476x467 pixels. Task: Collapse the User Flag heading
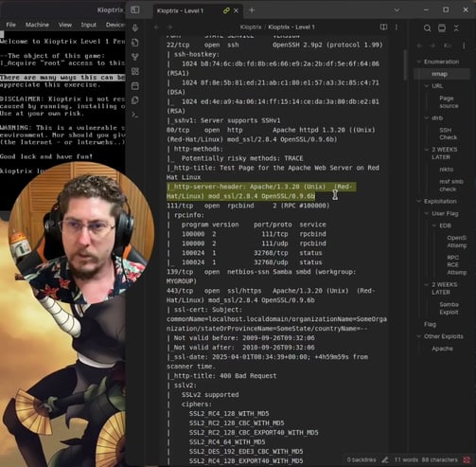point(427,214)
